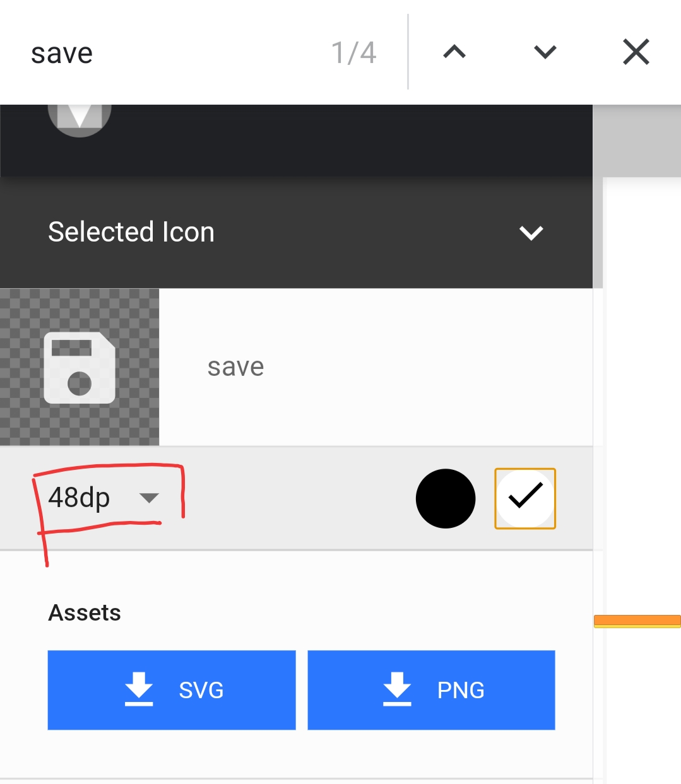Choose the black icon color
681x784 pixels.
[446, 498]
